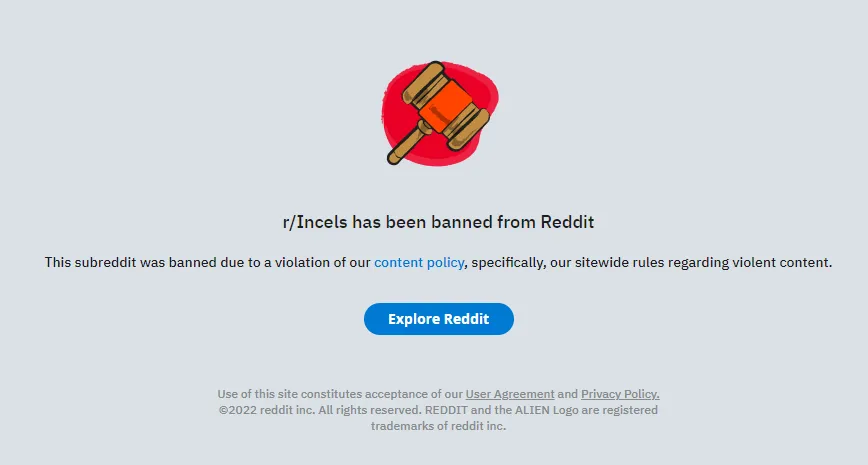The width and height of the screenshot is (868, 465).
Task: Click the word 'specifically' in the ban reason
Action: (508, 262)
